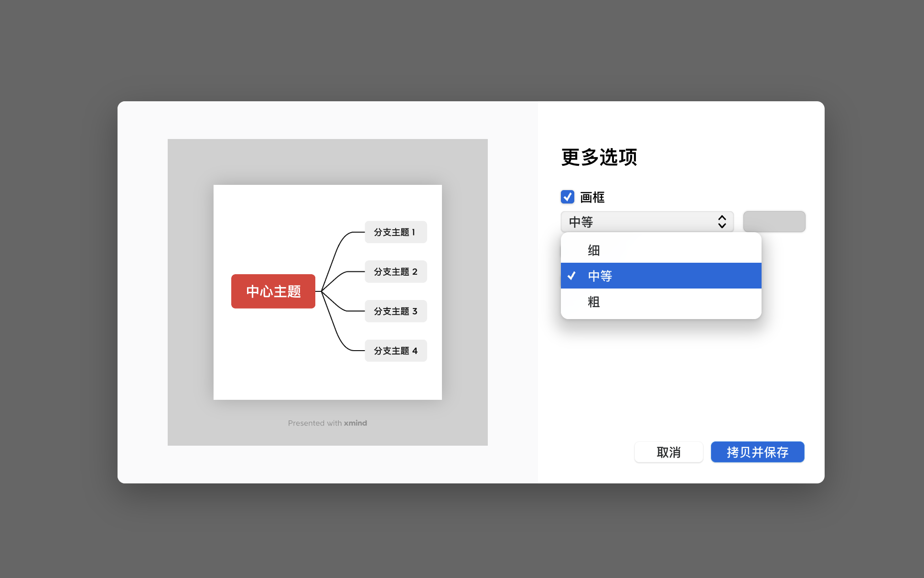924x578 pixels.
Task: Click the gray frame border of preview
Action: (190, 291)
